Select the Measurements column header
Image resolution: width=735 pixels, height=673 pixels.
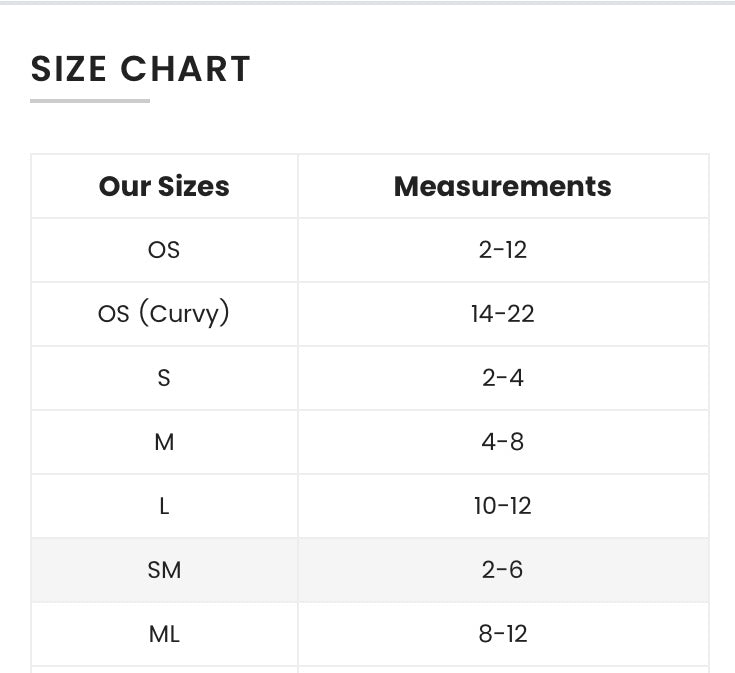click(x=502, y=187)
